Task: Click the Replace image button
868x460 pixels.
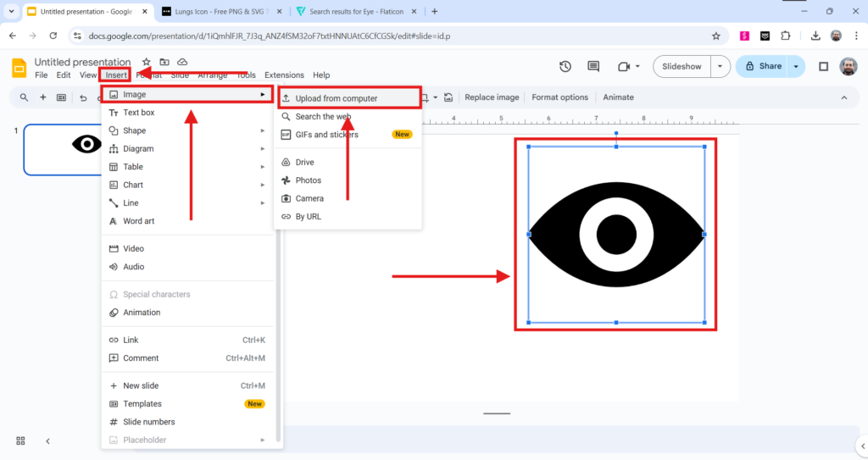Action: click(492, 97)
